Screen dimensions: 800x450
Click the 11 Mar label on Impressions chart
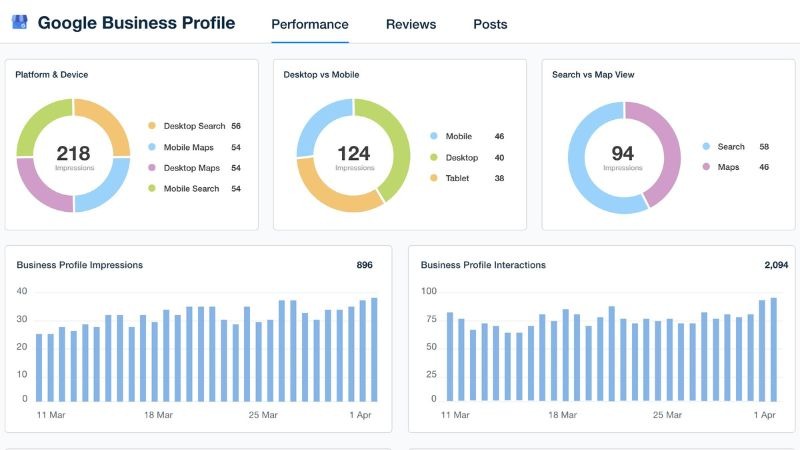51,415
